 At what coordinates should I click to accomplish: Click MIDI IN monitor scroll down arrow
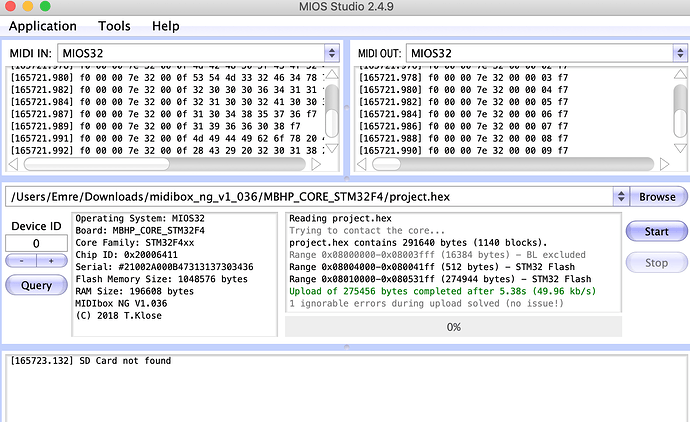pyautogui.click(x=332, y=148)
